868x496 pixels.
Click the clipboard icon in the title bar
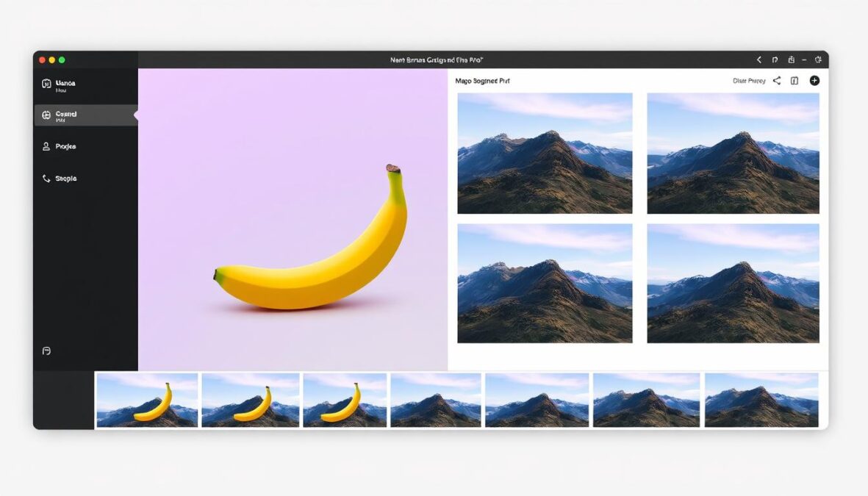coord(791,60)
